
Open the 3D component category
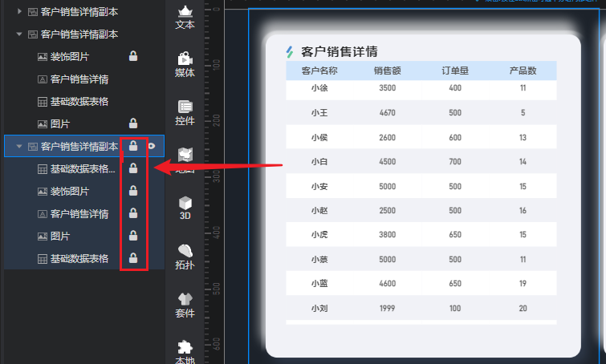click(x=185, y=208)
